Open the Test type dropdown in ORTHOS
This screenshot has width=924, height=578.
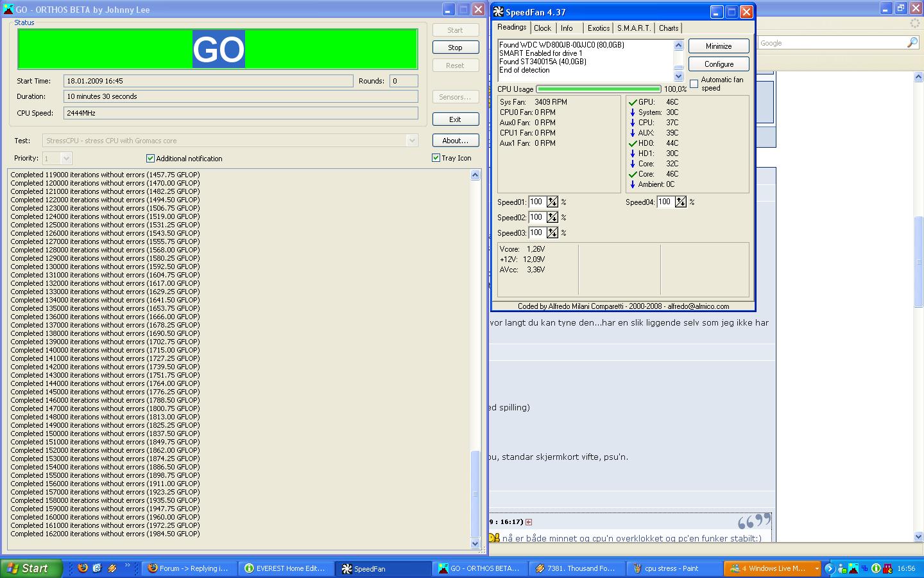point(412,141)
